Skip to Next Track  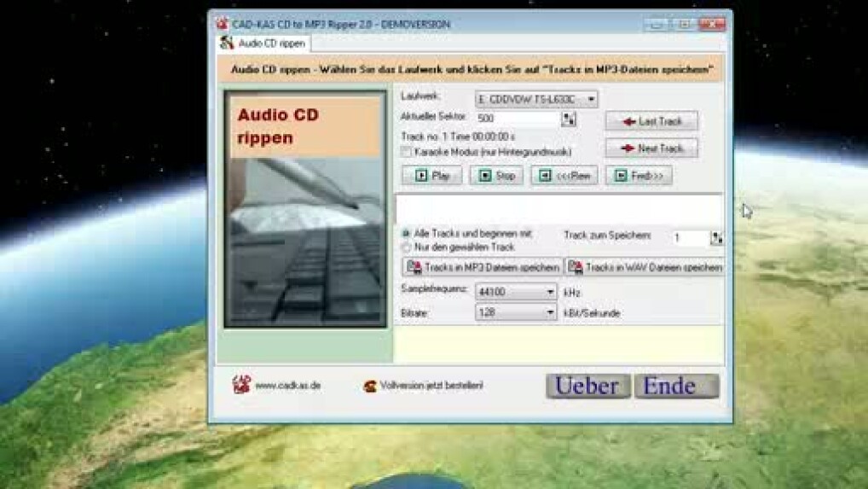[651, 148]
